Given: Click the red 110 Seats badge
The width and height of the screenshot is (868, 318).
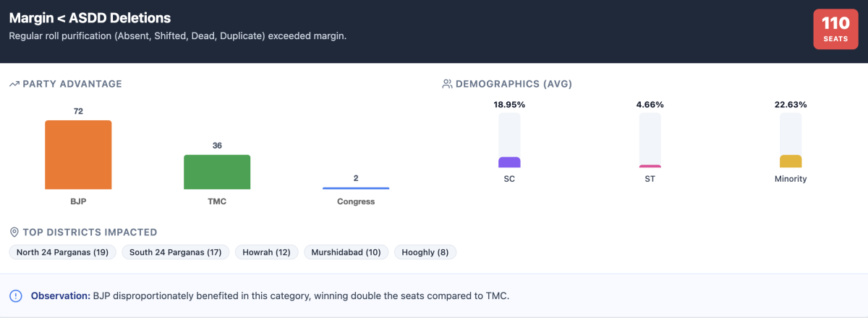Looking at the screenshot, I should click(835, 29).
